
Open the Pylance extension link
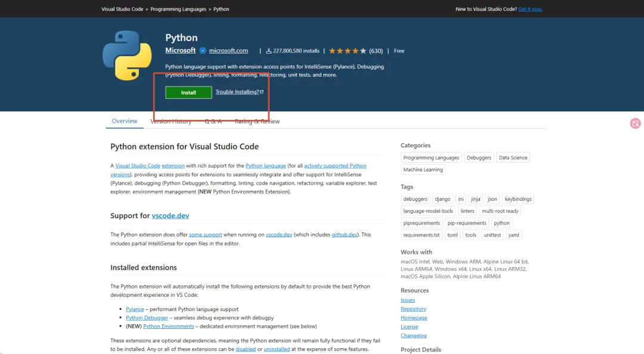[135, 309]
